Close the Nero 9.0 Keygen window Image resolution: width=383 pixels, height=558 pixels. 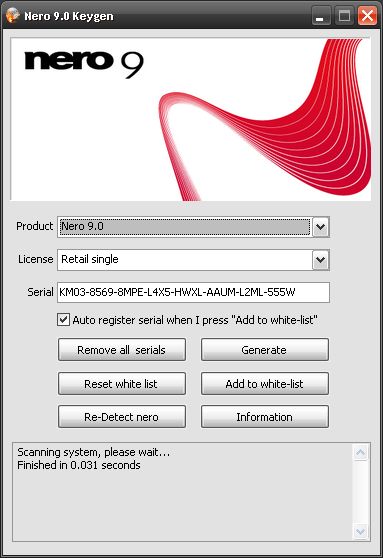coord(368,16)
